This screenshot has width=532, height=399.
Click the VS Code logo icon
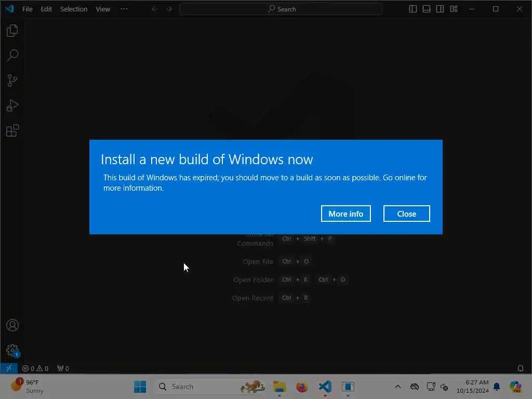[x=9, y=9]
